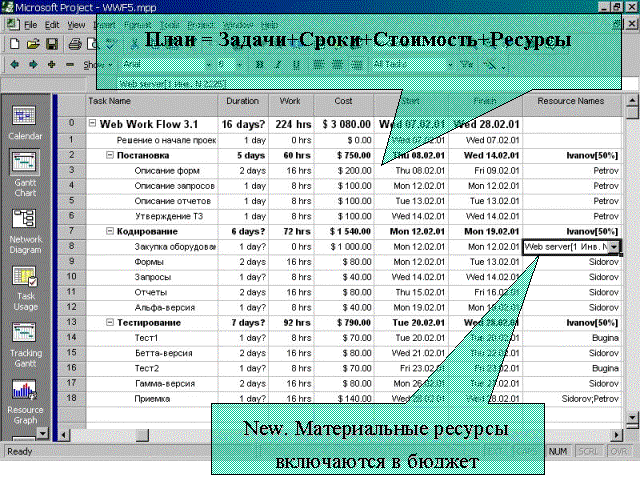The width and height of the screenshot is (640, 481).
Task: Select the task cell Приемка
Action: (x=152, y=399)
